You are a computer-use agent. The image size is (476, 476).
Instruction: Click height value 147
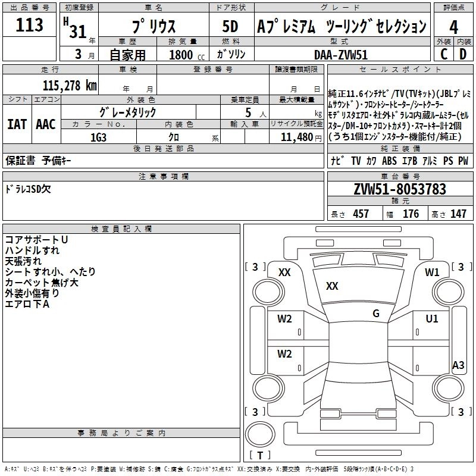pos(458,214)
